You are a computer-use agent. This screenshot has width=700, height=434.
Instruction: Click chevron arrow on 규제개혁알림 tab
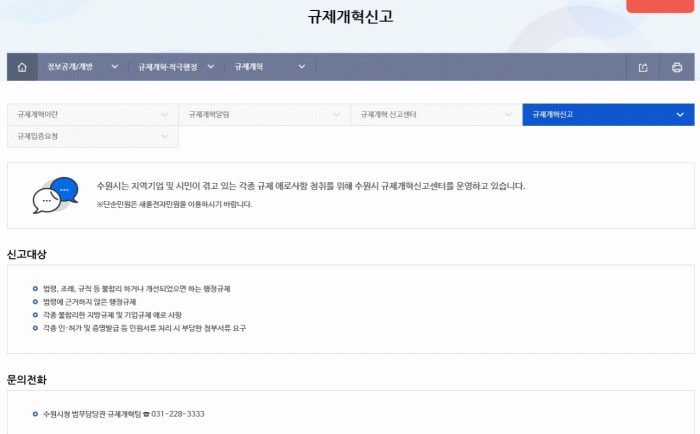click(336, 115)
